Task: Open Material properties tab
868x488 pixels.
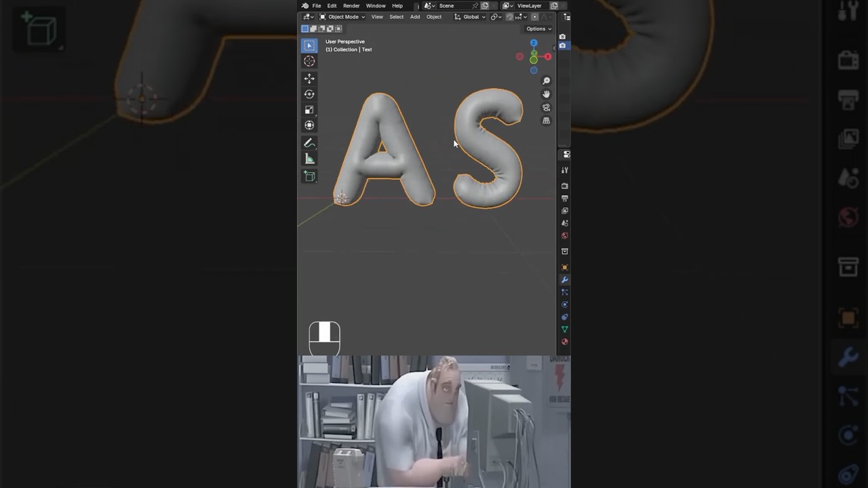Action: (565, 342)
